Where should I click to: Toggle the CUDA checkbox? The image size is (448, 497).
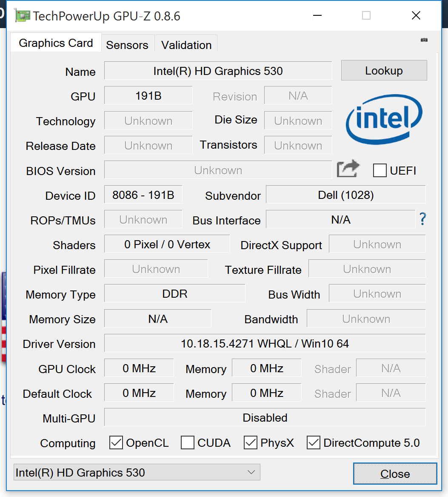point(188,442)
